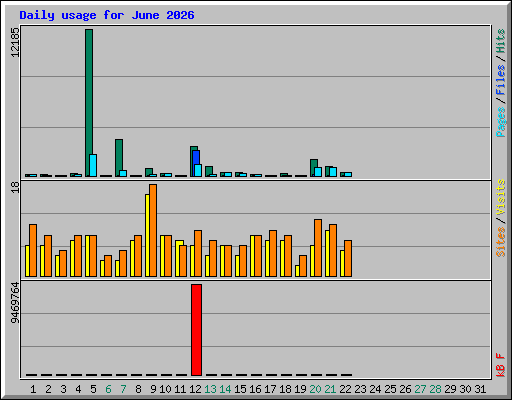Screen dimensions: 512x400
Task: Click day label 16 on x-axis
Action: (255, 389)
